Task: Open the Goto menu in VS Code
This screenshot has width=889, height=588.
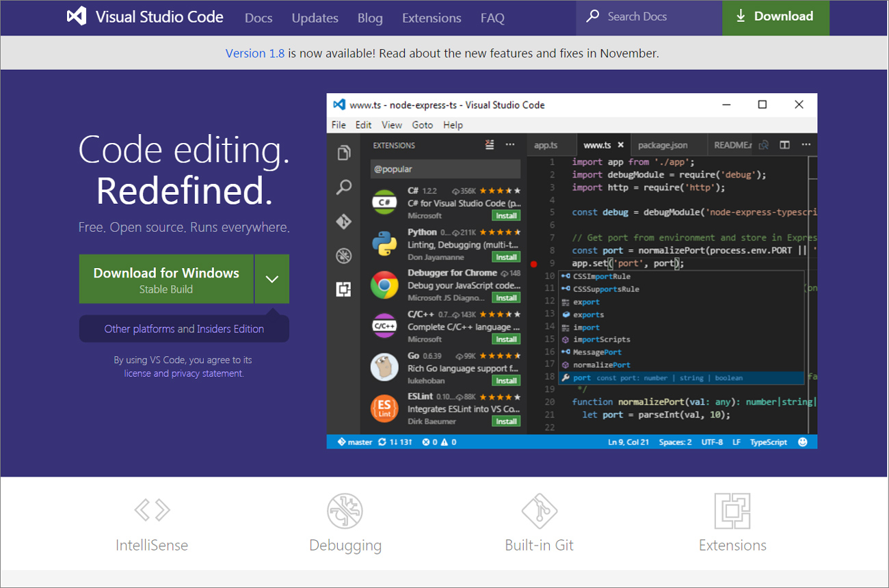Action: [423, 125]
